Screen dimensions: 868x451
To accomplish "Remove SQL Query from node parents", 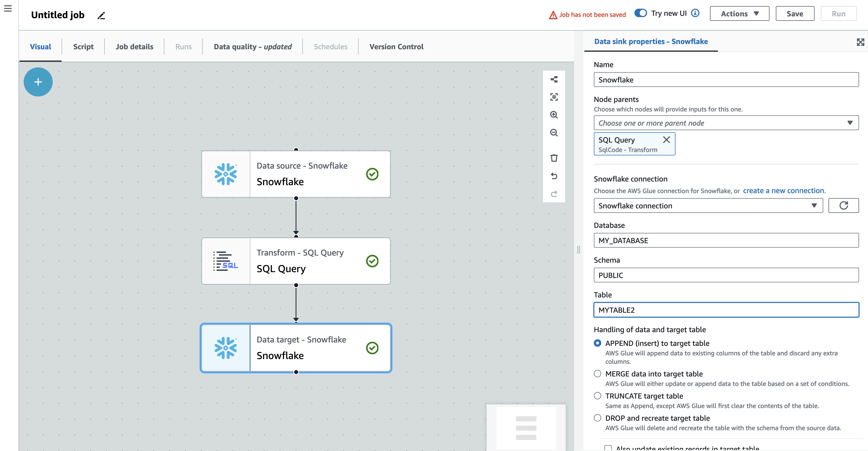I will (x=667, y=140).
